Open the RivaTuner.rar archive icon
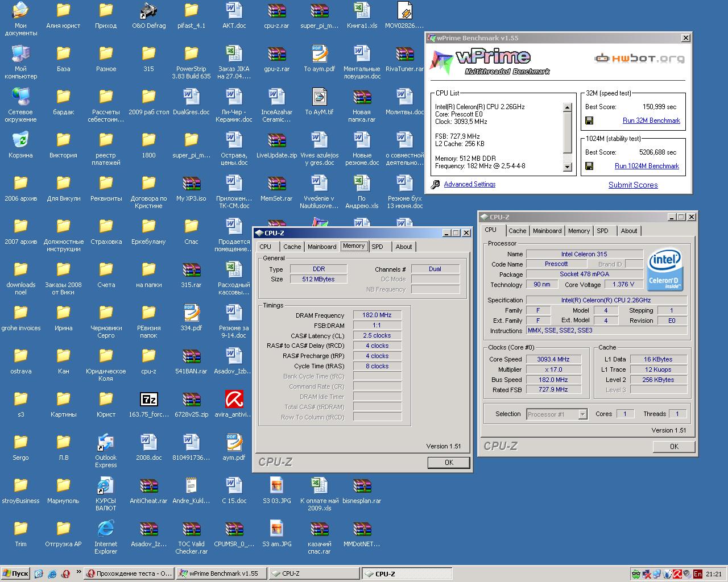 tap(404, 54)
